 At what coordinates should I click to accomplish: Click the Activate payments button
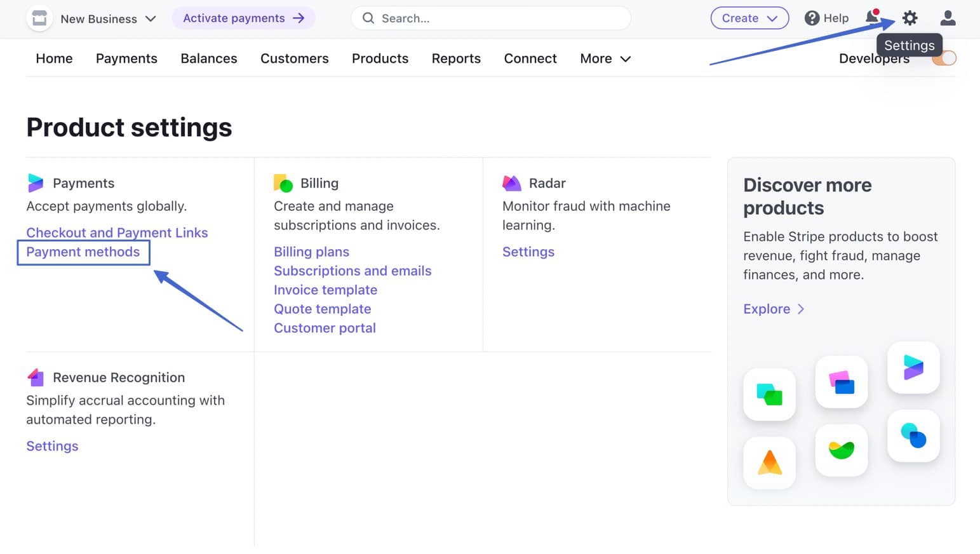(x=243, y=18)
